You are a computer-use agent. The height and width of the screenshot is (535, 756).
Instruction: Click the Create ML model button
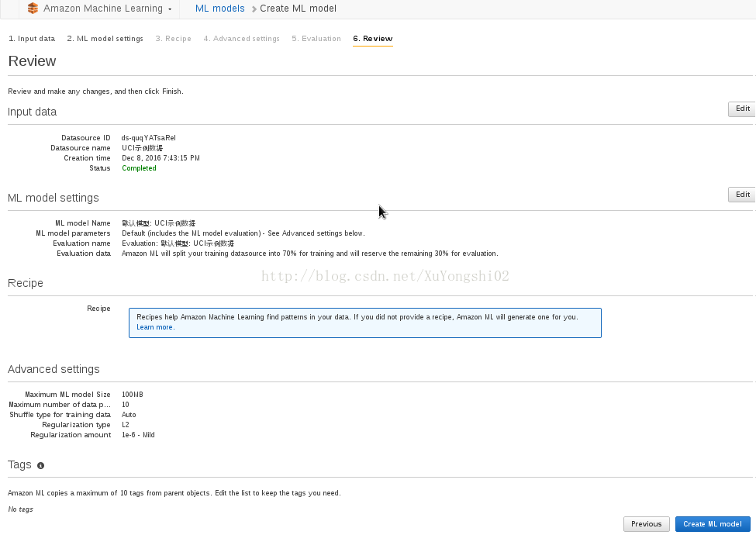712,524
